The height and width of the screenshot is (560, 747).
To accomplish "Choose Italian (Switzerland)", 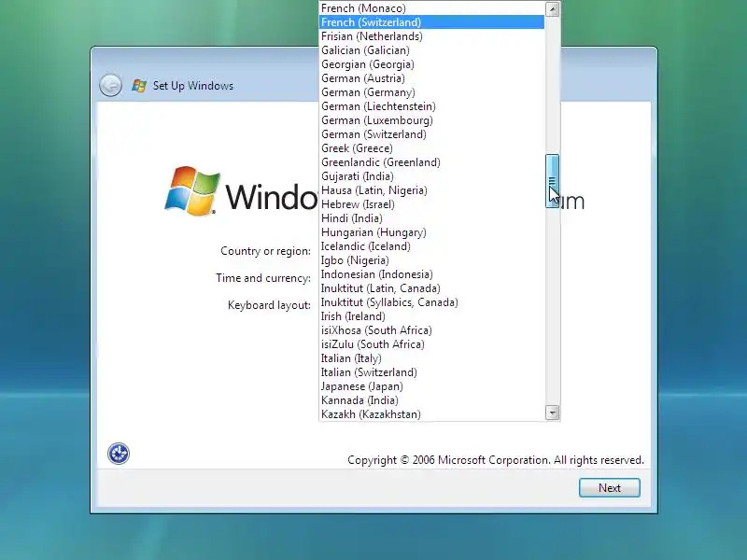I will click(431, 372).
